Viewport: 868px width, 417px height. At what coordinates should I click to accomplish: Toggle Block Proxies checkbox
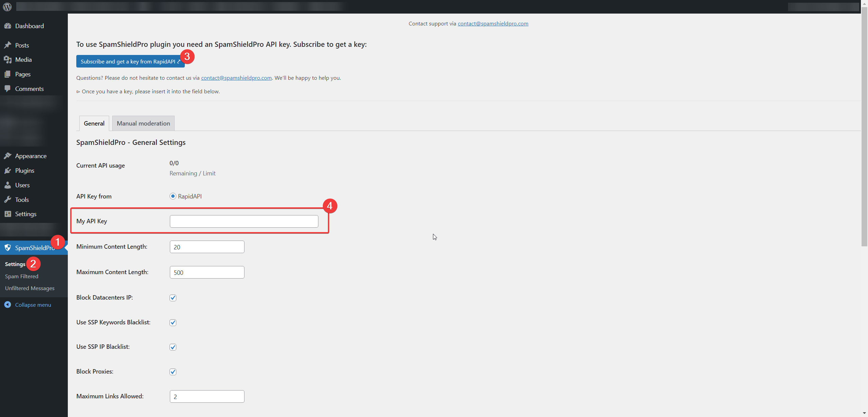click(173, 372)
